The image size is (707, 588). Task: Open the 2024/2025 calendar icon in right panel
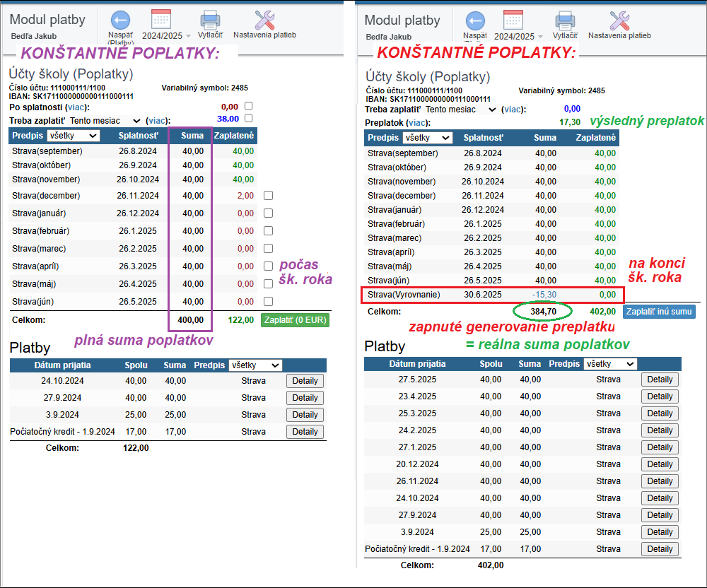point(513,20)
